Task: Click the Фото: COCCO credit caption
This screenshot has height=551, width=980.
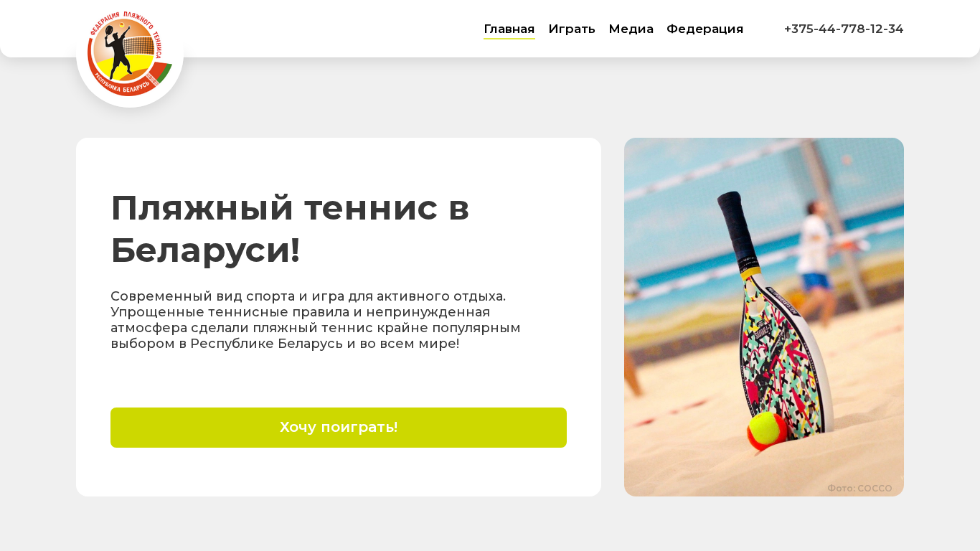Action: coord(859,488)
